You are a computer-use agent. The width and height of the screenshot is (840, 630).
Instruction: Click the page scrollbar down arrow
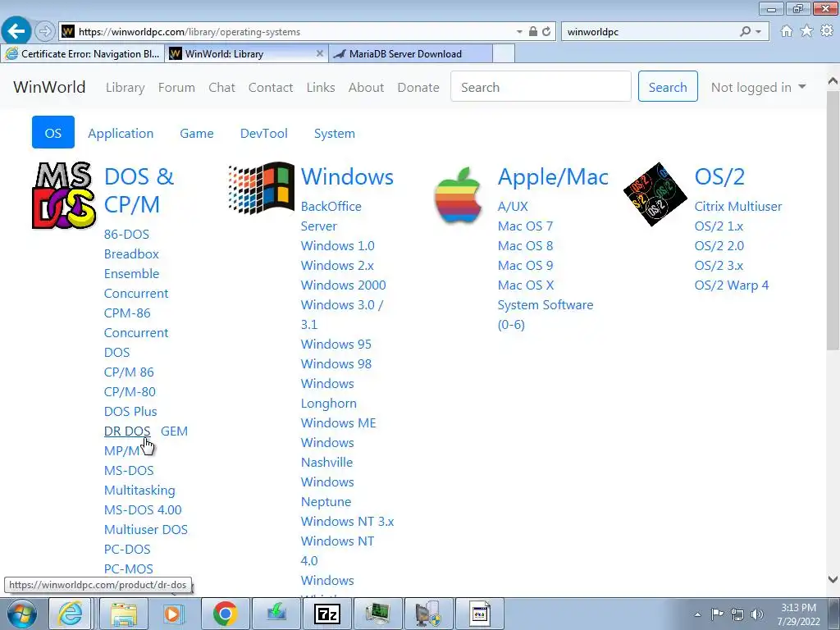[x=833, y=579]
